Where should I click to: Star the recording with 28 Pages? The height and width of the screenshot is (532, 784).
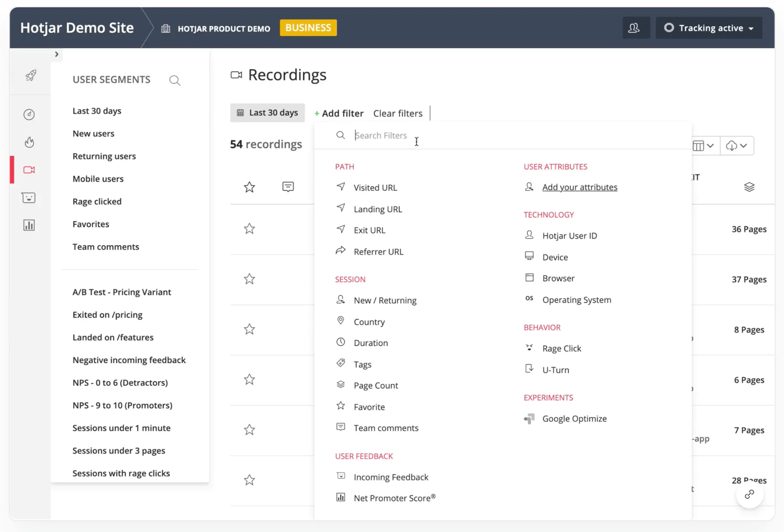pyautogui.click(x=249, y=480)
